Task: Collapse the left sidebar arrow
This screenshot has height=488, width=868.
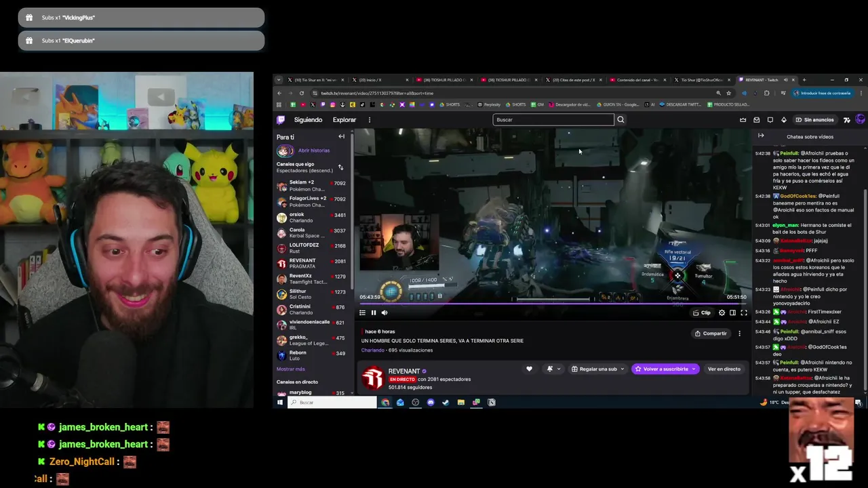Action: 341,136
